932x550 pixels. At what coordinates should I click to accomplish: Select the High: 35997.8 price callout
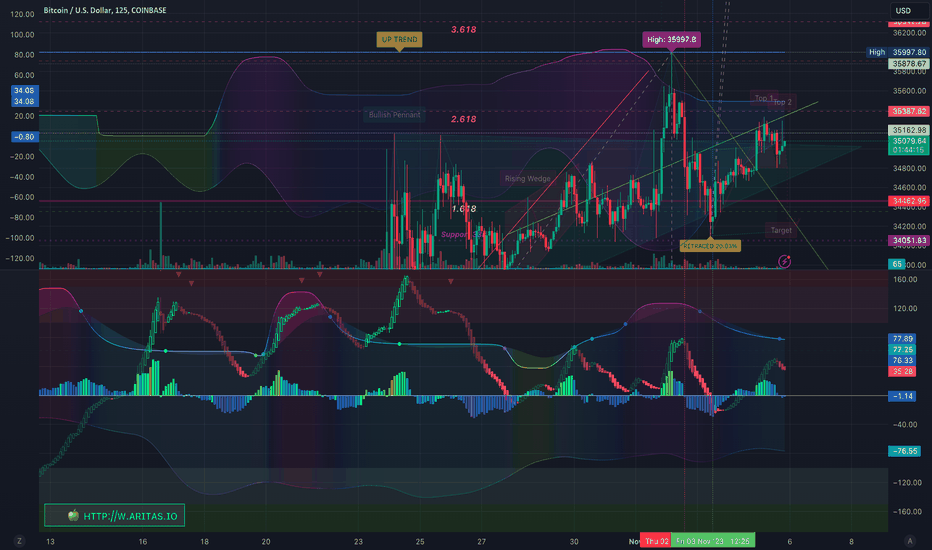pyautogui.click(x=672, y=39)
